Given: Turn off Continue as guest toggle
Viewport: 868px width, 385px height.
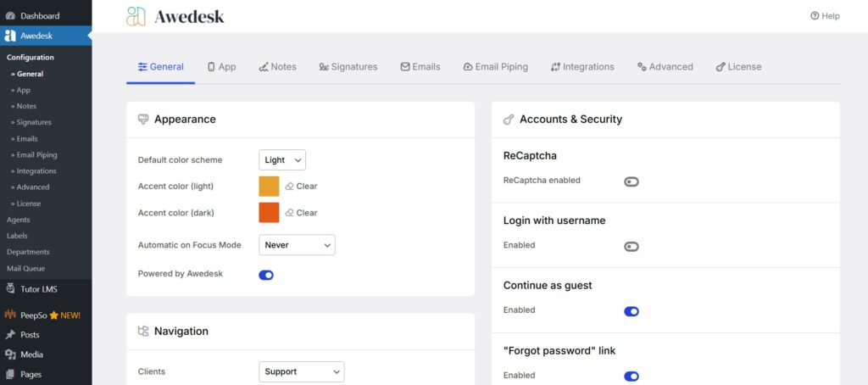Looking at the screenshot, I should pos(632,311).
